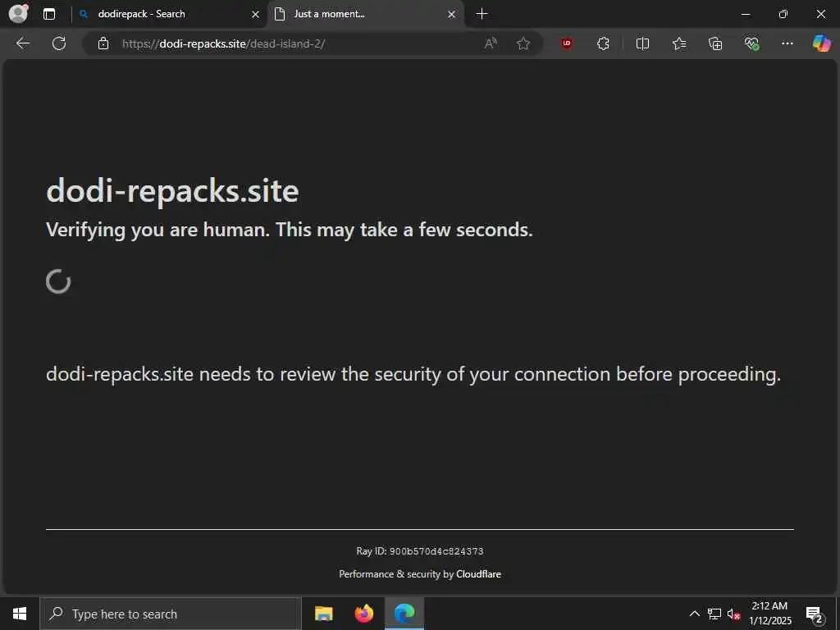
Task: Click the Verifying you are human text
Action: click(x=290, y=230)
